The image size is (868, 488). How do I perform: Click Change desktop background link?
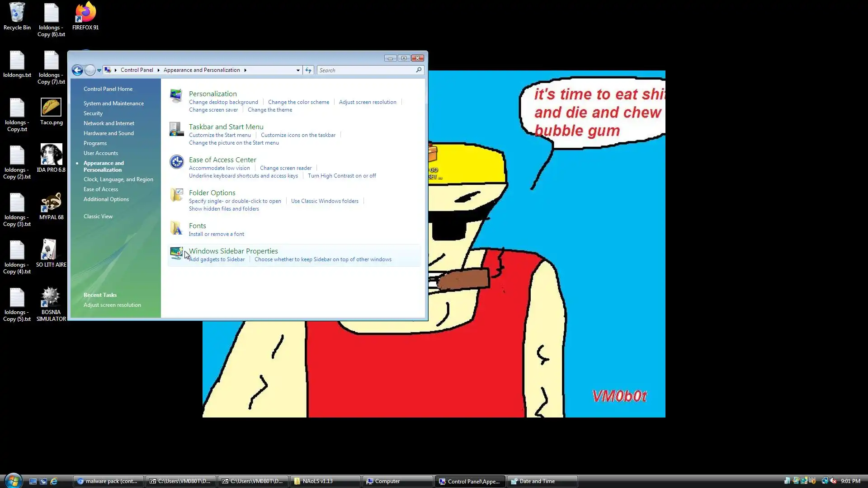pos(223,102)
